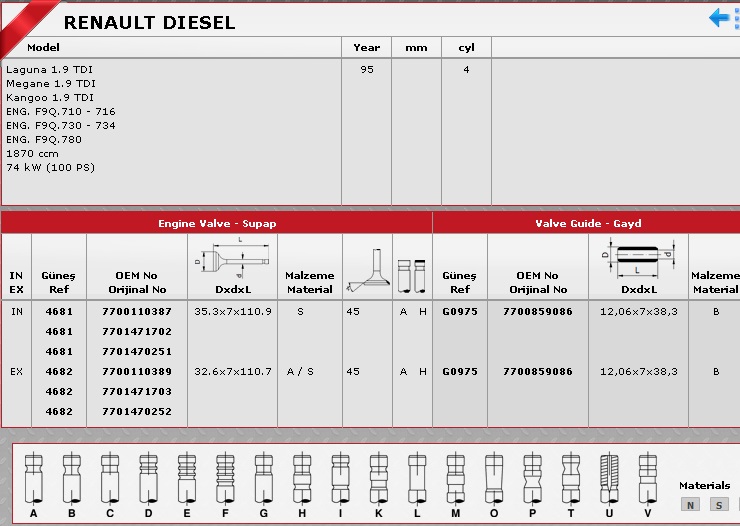Click valve stem type K icon
The width and height of the screenshot is (740, 526).
(378, 479)
